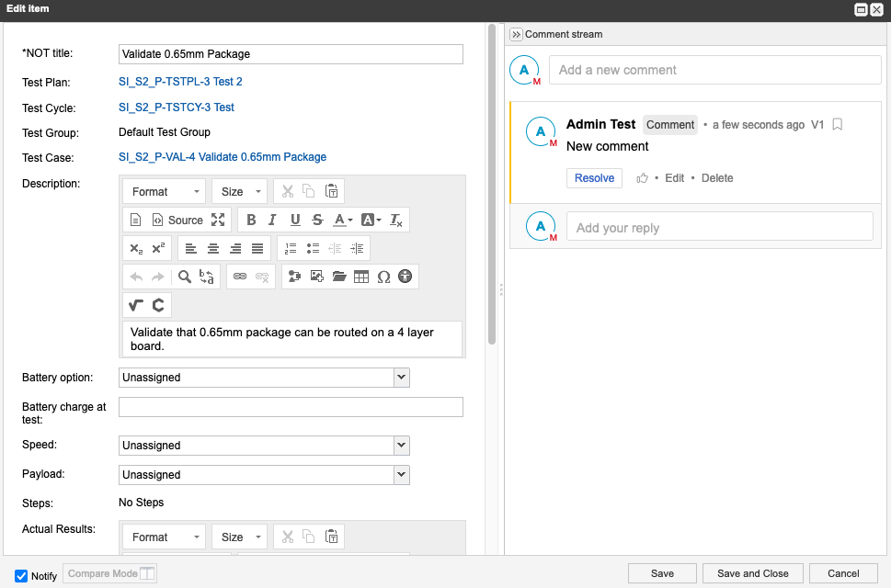Toggle bold formatting in Description editor
The height and width of the screenshot is (588, 891).
[x=251, y=220]
